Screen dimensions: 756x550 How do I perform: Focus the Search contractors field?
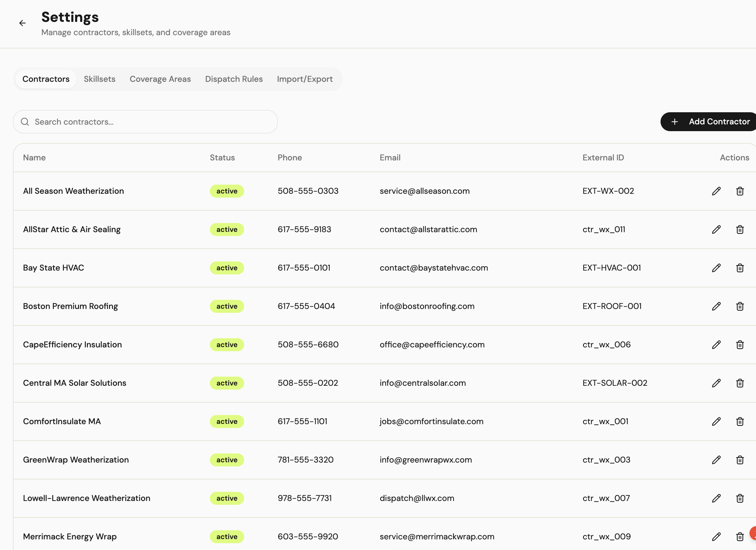[150, 122]
